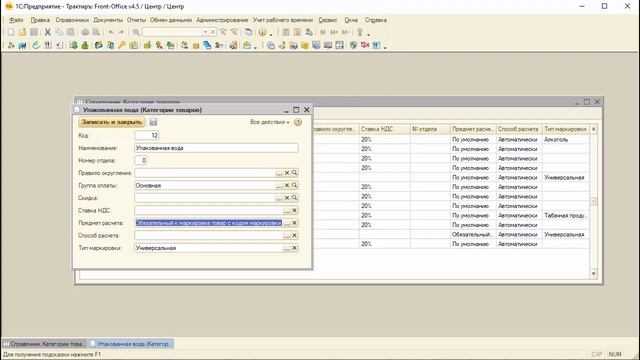Open help question icon in category form

pos(298,122)
